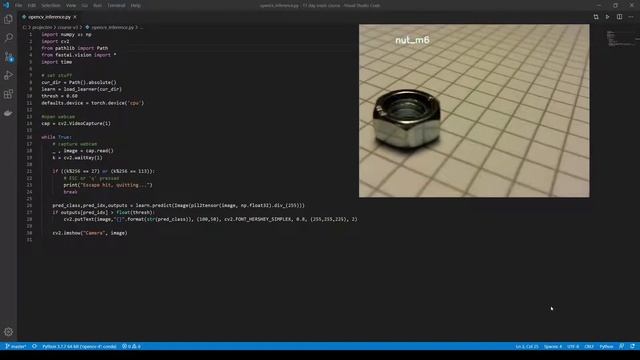Open the Source Control view
640x360 pixels.
(8, 57)
